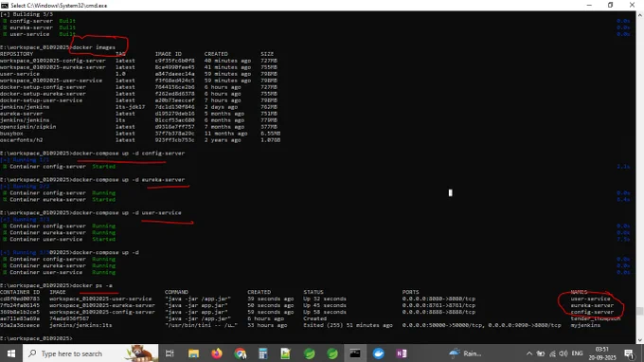The height and width of the screenshot is (362, 644).
Task: Open the second green Spring icon app
Action: [332, 353]
